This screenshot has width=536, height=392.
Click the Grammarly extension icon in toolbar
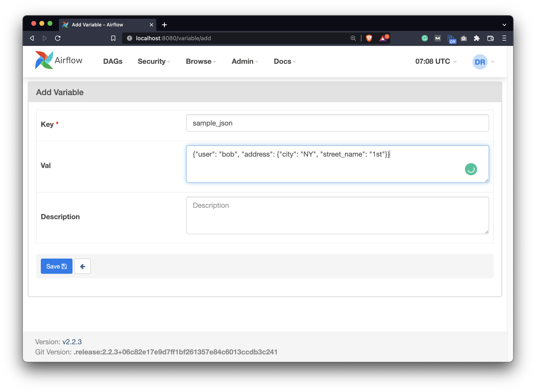click(x=425, y=38)
